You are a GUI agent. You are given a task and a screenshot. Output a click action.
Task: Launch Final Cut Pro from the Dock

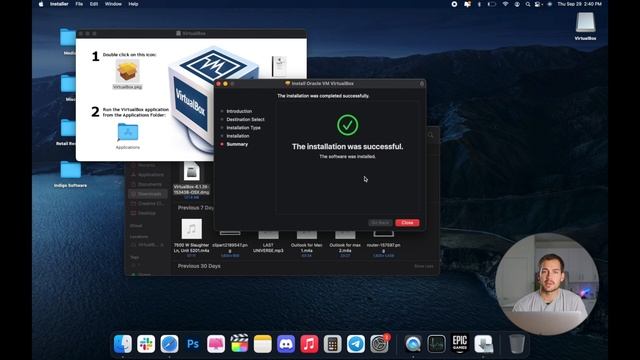pos(239,344)
